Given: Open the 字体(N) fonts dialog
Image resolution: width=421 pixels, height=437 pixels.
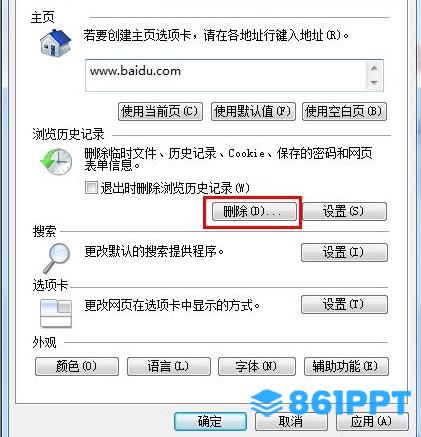Looking at the screenshot, I should tap(257, 367).
